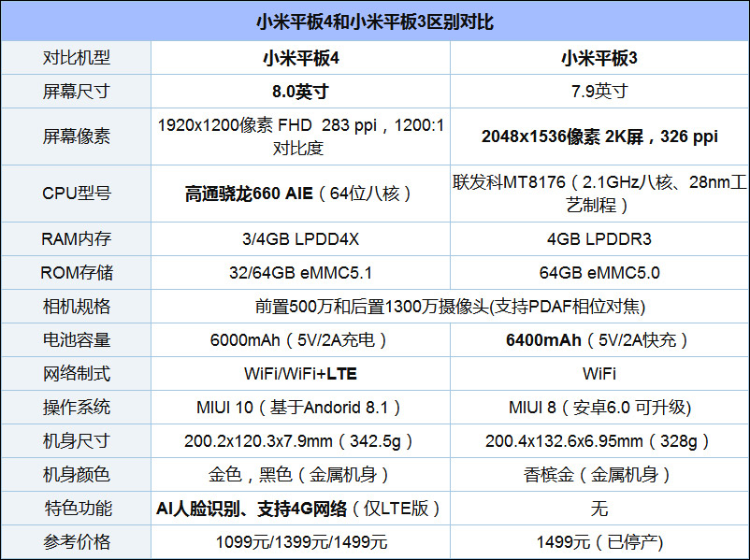The width and height of the screenshot is (750, 560).
Task: Click the 32/64GB eMMC5.1 cell
Action: 300,273
